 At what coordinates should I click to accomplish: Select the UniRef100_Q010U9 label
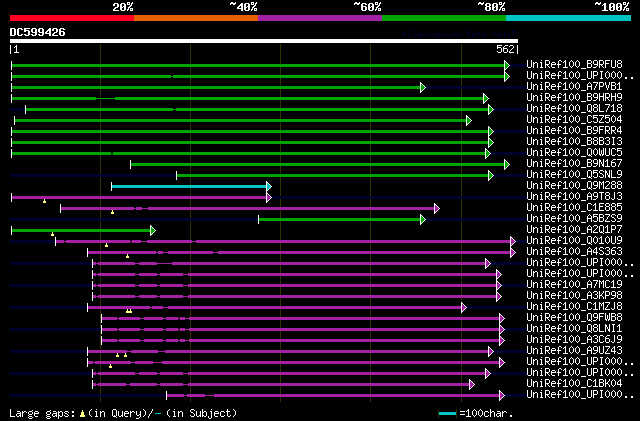coord(574,241)
